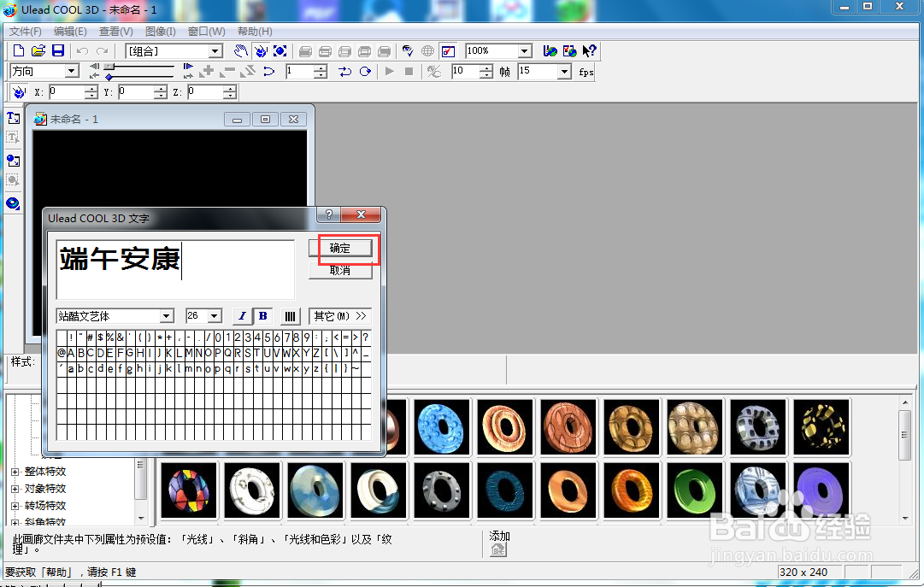Select the blue bubbled ring thumbnail
Screen dimensions: 924x587
(442, 427)
